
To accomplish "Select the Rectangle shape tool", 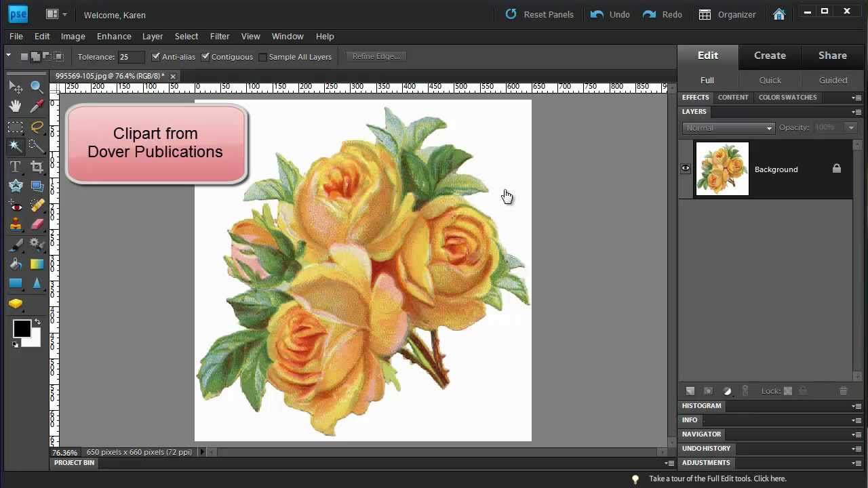I will [x=16, y=283].
